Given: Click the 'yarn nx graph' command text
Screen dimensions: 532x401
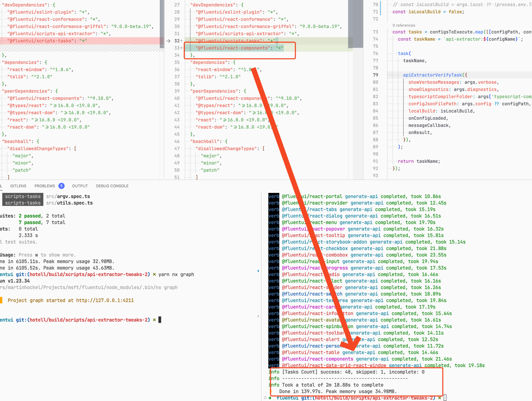Looking at the screenshot, I should (176, 274).
